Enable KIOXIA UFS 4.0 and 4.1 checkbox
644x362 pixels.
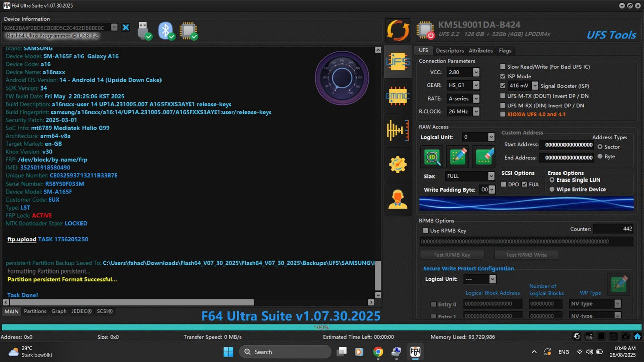tap(503, 114)
